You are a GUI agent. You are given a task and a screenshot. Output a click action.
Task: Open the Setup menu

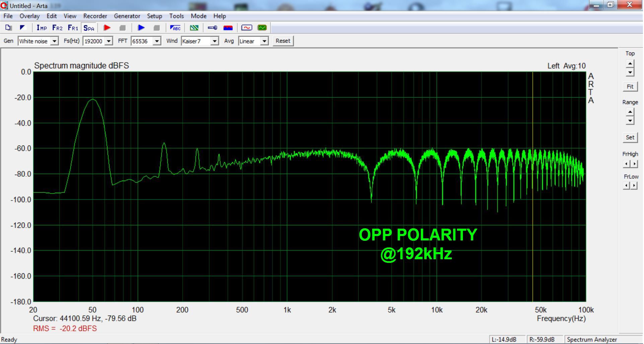click(x=154, y=16)
